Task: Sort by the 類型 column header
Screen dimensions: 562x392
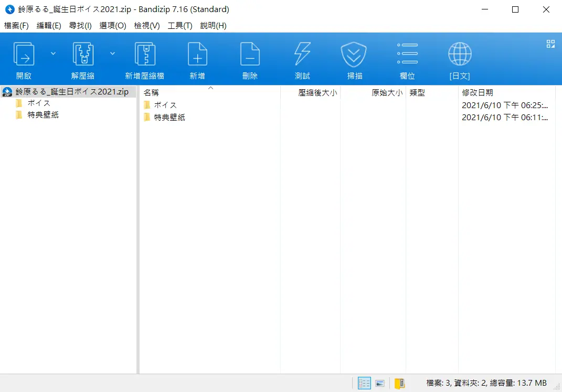Action: pyautogui.click(x=432, y=92)
